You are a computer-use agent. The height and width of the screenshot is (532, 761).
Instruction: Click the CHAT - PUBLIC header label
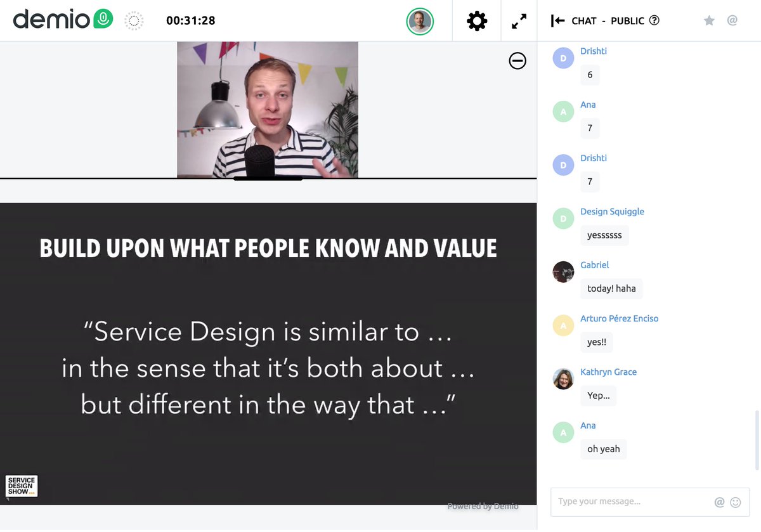[x=608, y=21]
